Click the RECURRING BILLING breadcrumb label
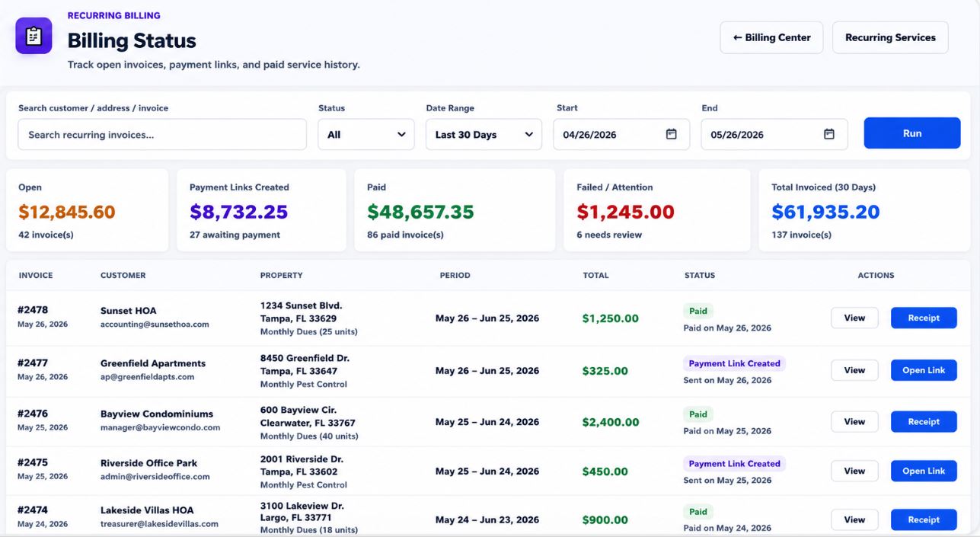The width and height of the screenshot is (980, 537). pos(113,15)
